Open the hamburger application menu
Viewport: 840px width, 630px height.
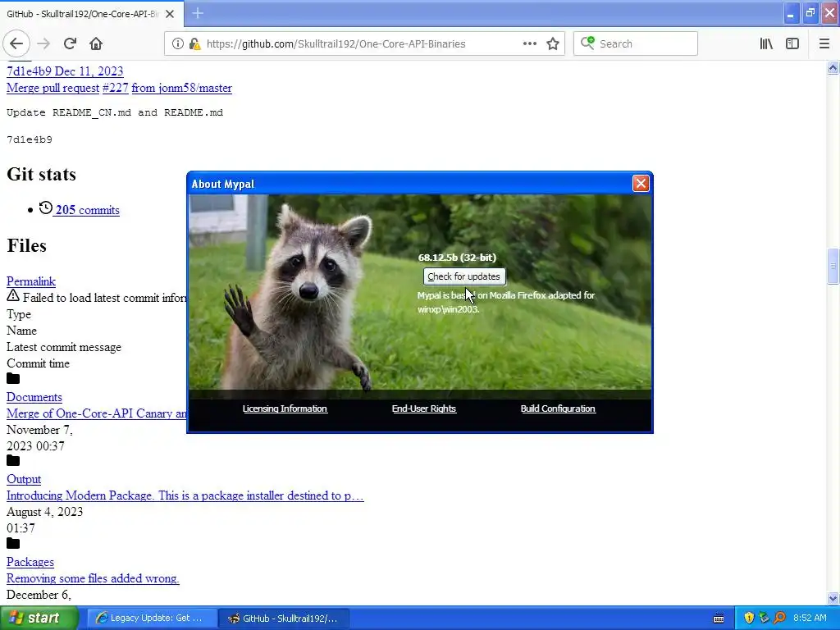824,44
